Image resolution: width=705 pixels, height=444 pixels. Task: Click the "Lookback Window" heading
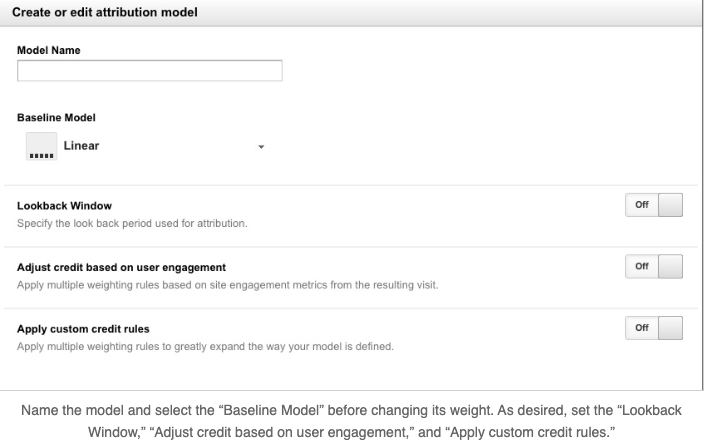(64, 206)
